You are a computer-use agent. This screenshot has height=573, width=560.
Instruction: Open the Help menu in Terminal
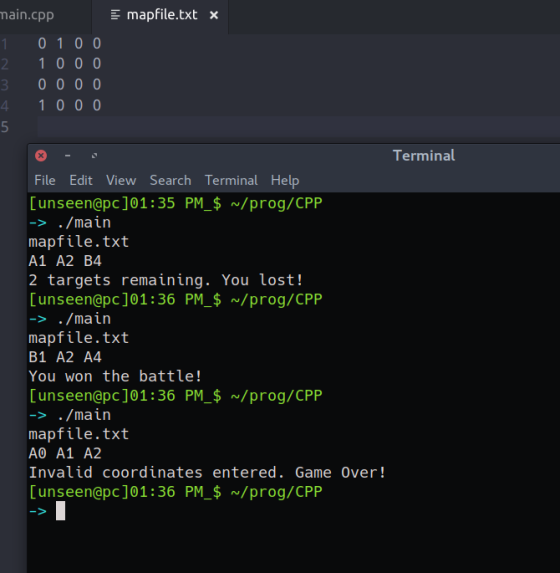click(285, 181)
